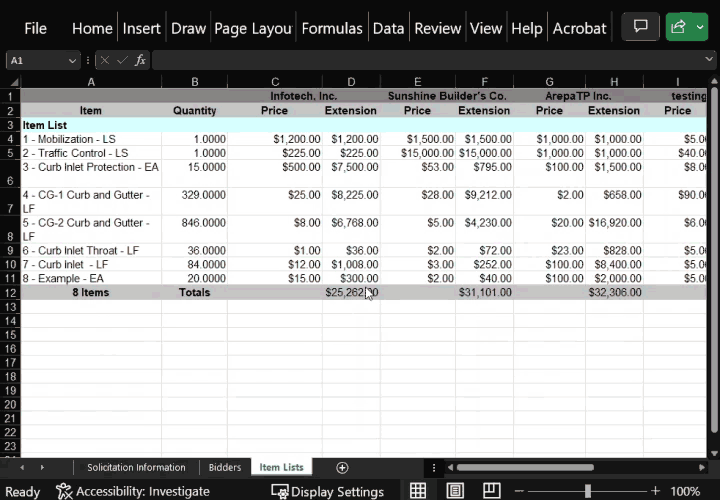Click the Insert Function fx icon

click(x=140, y=60)
